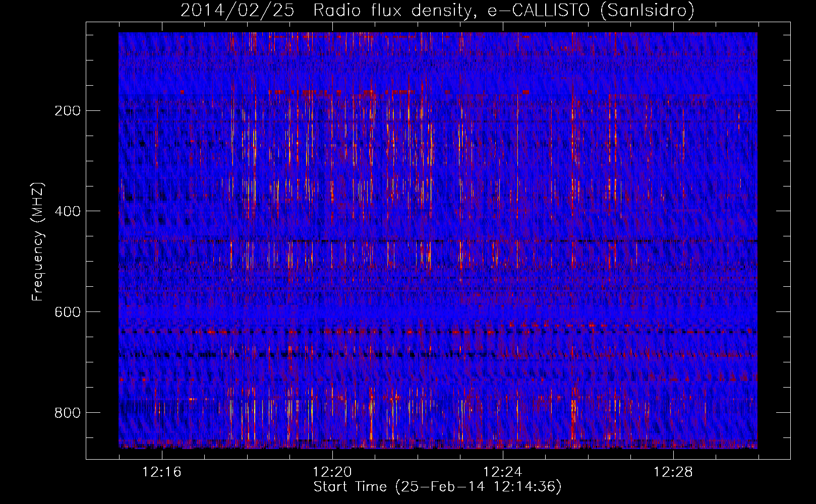Click the 12:28 time axis label
The image size is (816, 504).
click(x=673, y=472)
